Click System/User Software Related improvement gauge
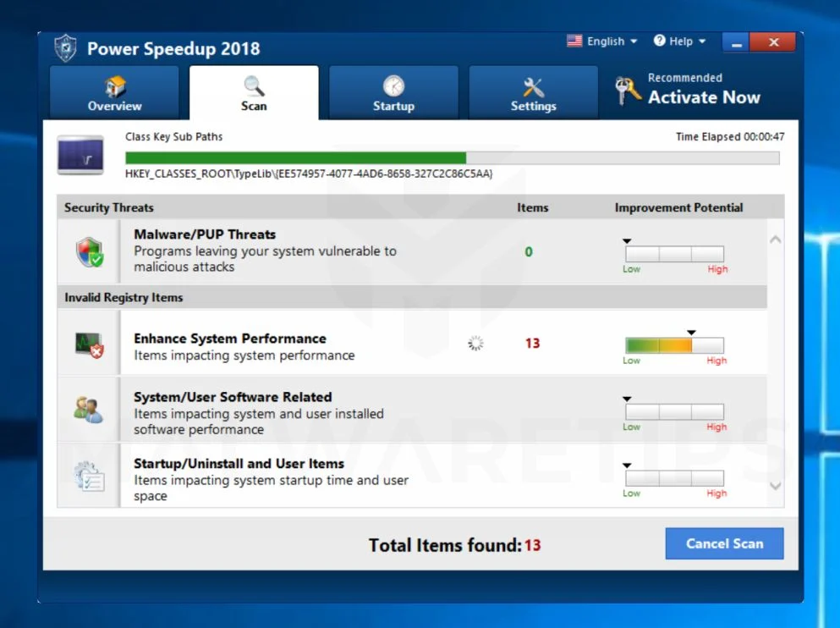This screenshot has height=628, width=840. 674,411
